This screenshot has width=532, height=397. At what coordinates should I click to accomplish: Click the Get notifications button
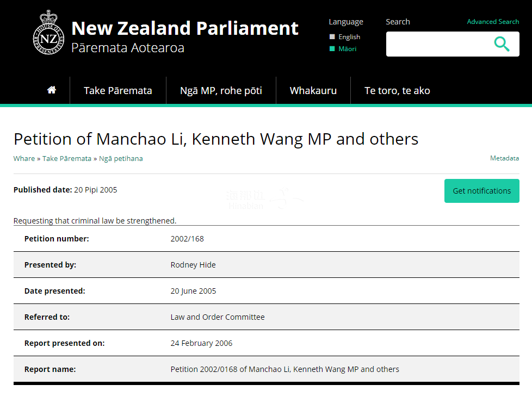[x=481, y=191]
